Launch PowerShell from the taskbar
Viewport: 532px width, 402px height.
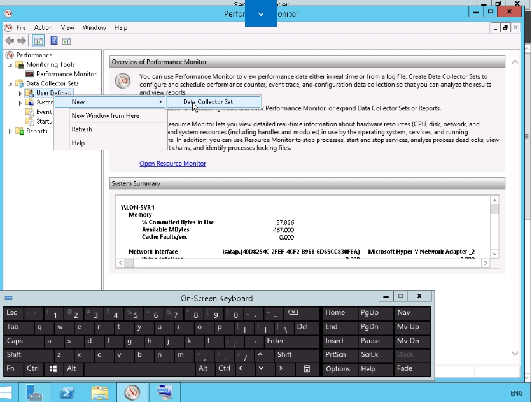tap(67, 393)
